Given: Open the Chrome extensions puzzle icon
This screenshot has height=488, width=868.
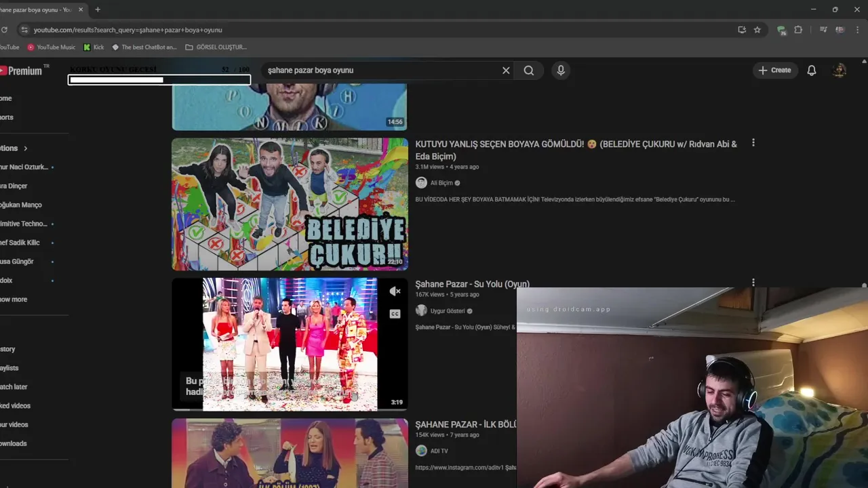Looking at the screenshot, I should 798,30.
